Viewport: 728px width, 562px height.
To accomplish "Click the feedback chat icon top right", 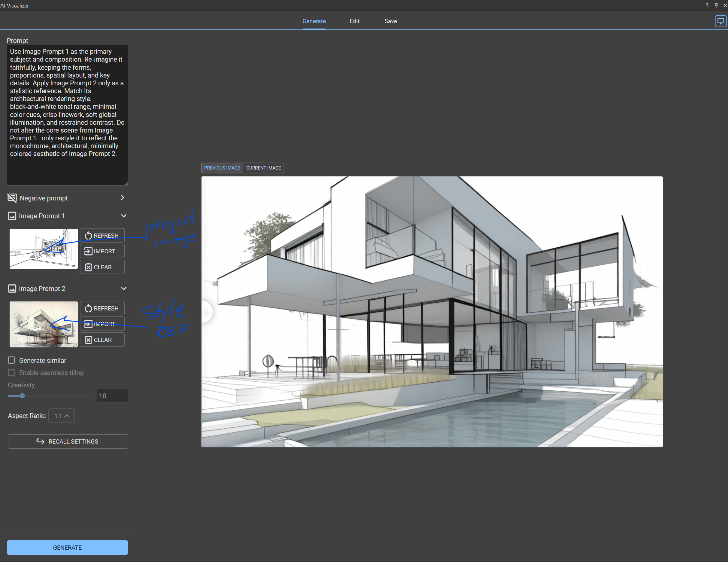I will tap(720, 21).
